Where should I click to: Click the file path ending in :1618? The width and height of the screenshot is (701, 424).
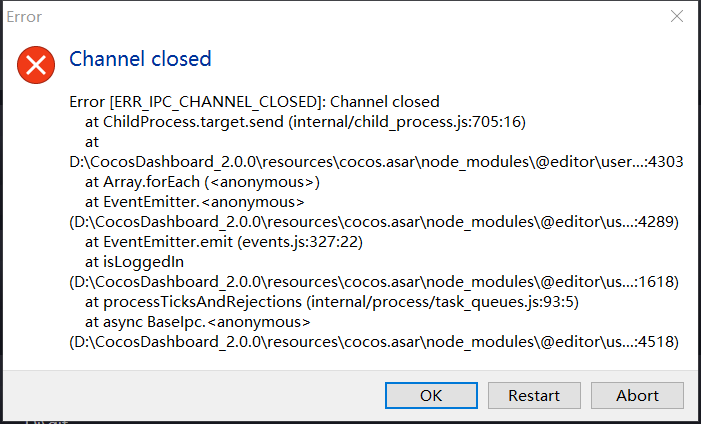[374, 282]
